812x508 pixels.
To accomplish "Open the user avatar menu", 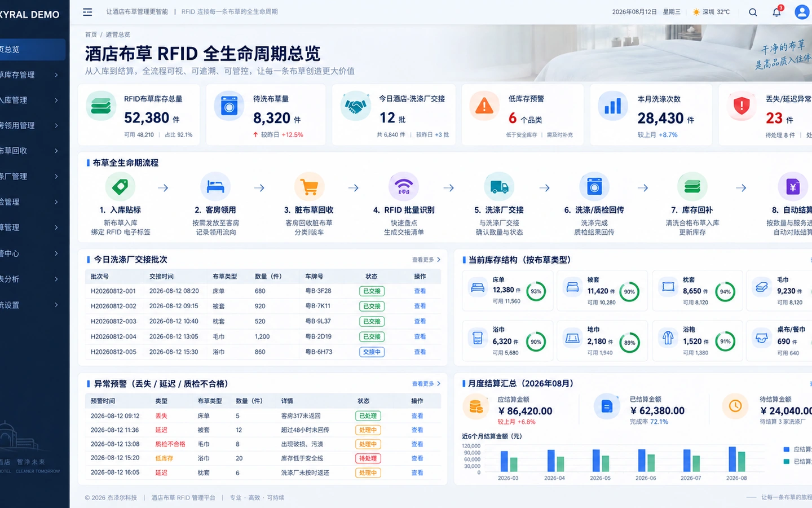I will [x=802, y=12].
